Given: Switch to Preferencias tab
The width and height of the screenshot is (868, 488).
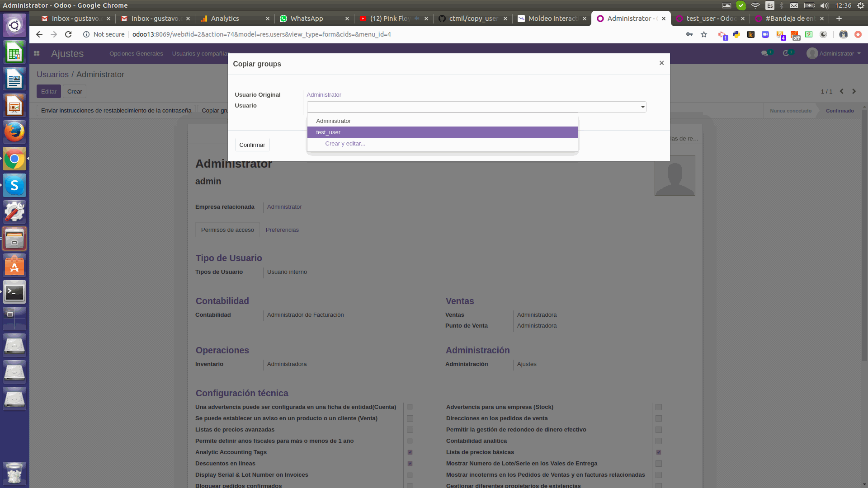Looking at the screenshot, I should [x=282, y=230].
